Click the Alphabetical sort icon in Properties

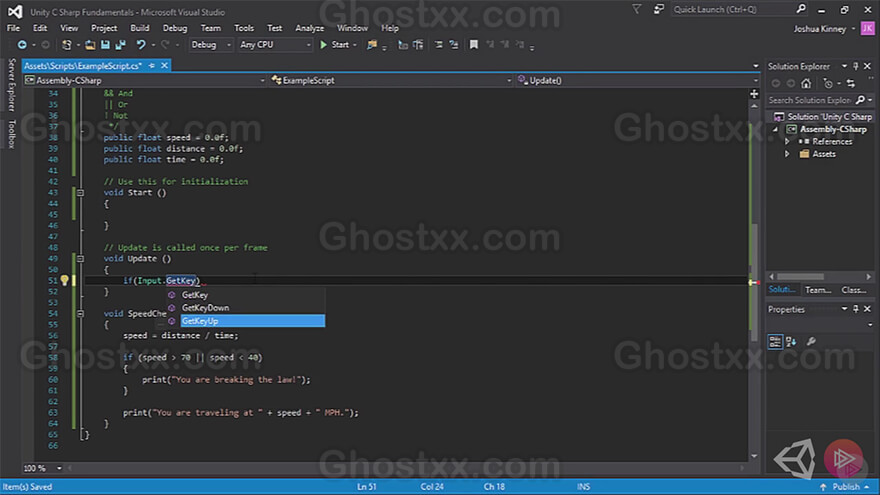pyautogui.click(x=791, y=341)
